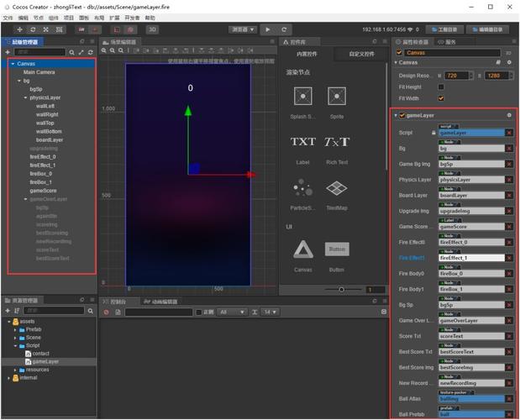The image size is (520, 420).
Task: Open the gear settings for gameLayer component
Action: coord(508,115)
